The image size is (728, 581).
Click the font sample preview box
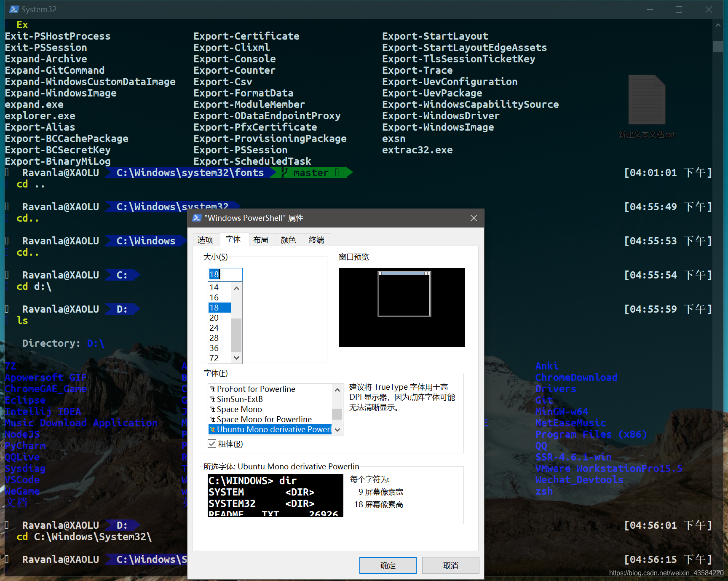point(276,495)
